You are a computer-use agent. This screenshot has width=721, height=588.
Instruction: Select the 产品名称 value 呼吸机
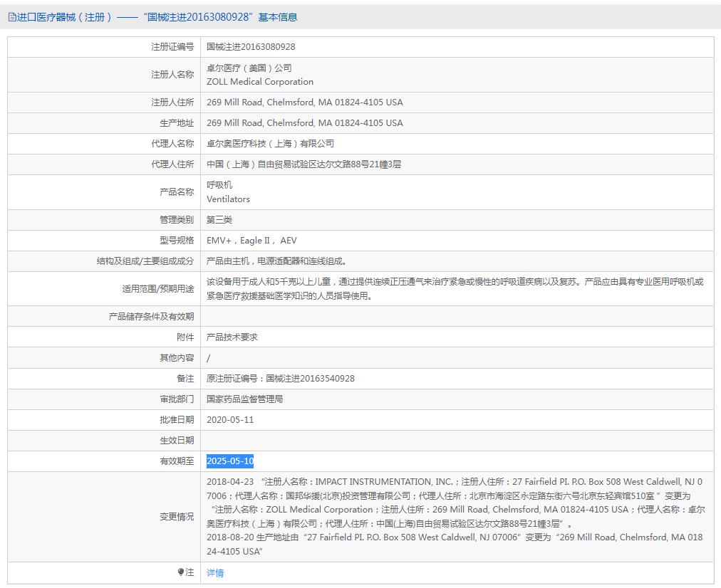click(x=217, y=185)
